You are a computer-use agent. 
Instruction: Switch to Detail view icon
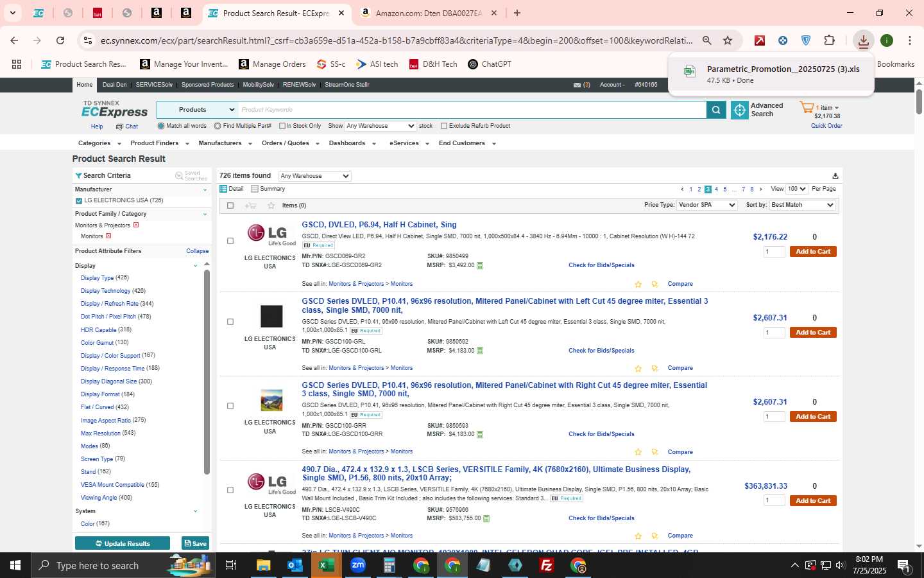(223, 189)
